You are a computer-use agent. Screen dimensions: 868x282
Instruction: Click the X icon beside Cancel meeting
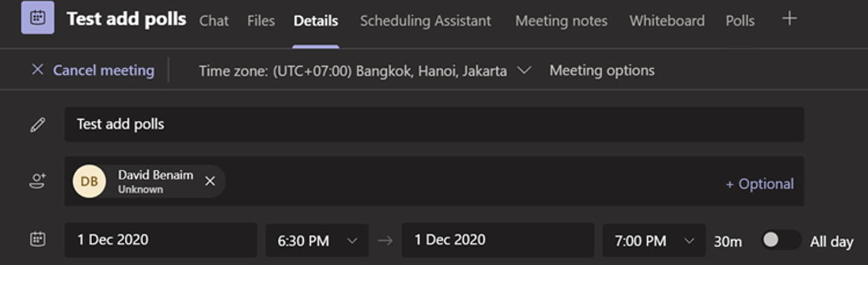[x=37, y=70]
